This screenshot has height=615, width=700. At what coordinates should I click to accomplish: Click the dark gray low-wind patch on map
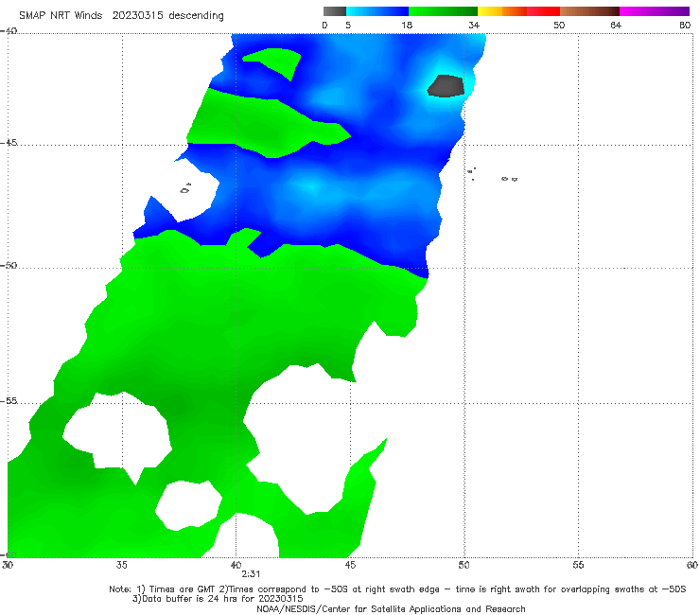[x=446, y=86]
